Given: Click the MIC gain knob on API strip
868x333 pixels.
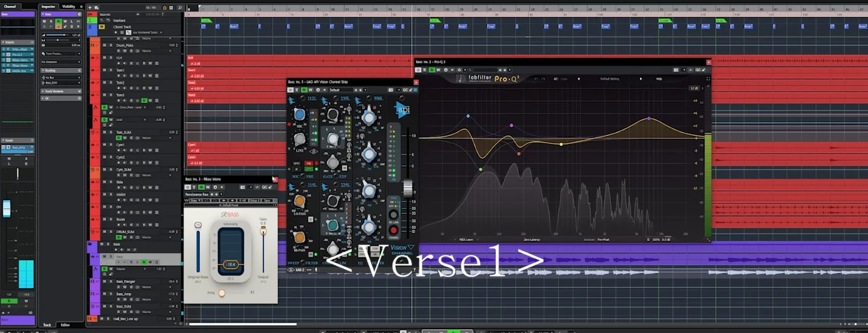Looking at the screenshot, I should point(299,115).
